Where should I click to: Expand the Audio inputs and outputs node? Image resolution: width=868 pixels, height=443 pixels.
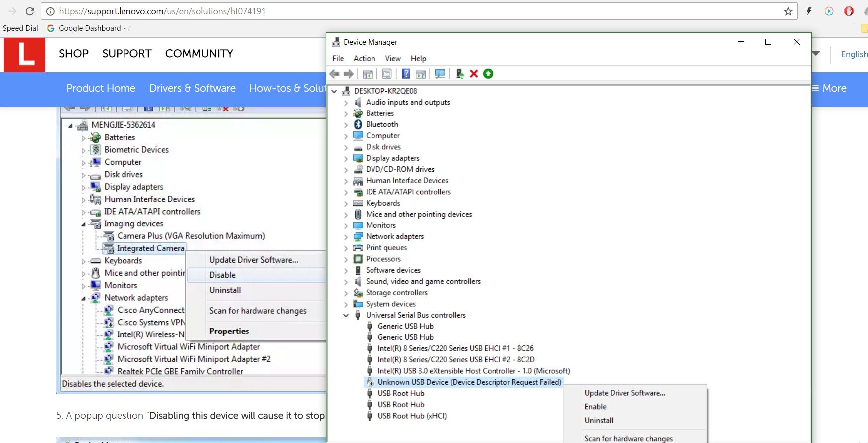[x=346, y=103]
